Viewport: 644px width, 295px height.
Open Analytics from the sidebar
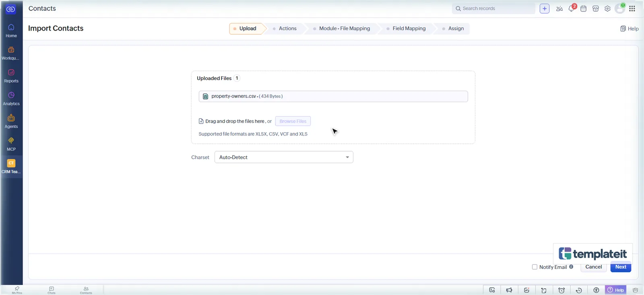point(11,99)
